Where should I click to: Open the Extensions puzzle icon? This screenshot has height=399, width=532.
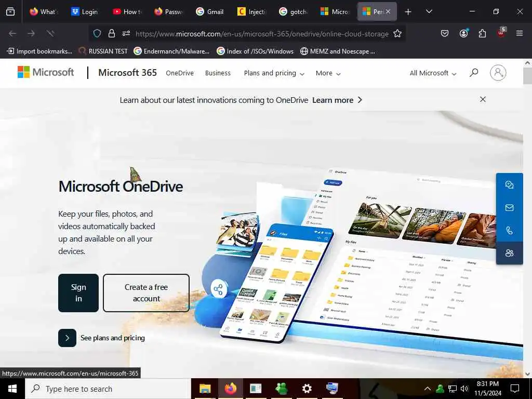(482, 33)
